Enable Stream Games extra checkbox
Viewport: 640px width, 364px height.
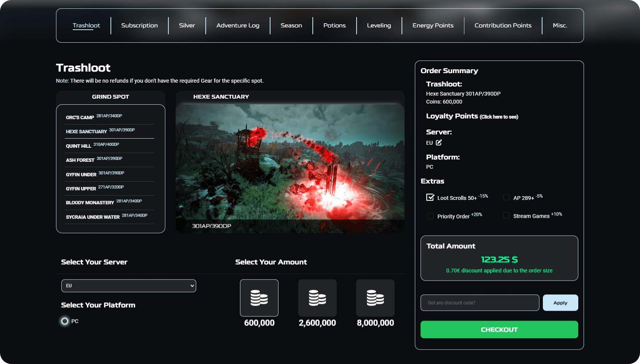pyautogui.click(x=506, y=216)
